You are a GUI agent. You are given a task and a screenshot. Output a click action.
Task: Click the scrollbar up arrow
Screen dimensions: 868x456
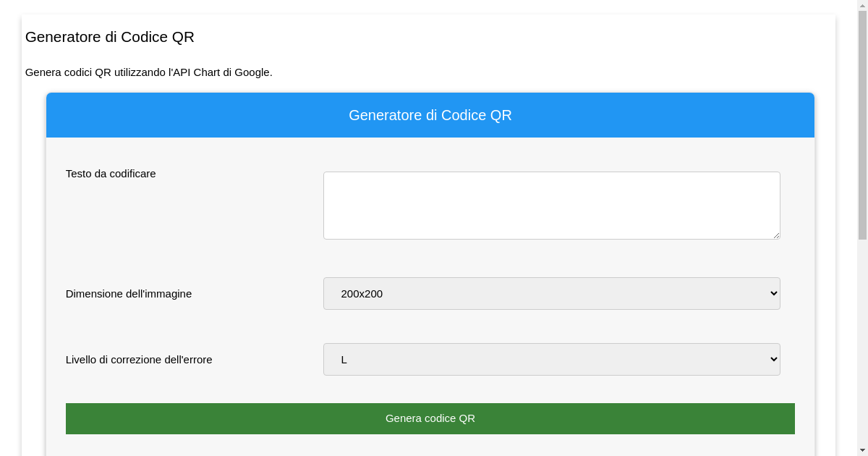point(862,5)
